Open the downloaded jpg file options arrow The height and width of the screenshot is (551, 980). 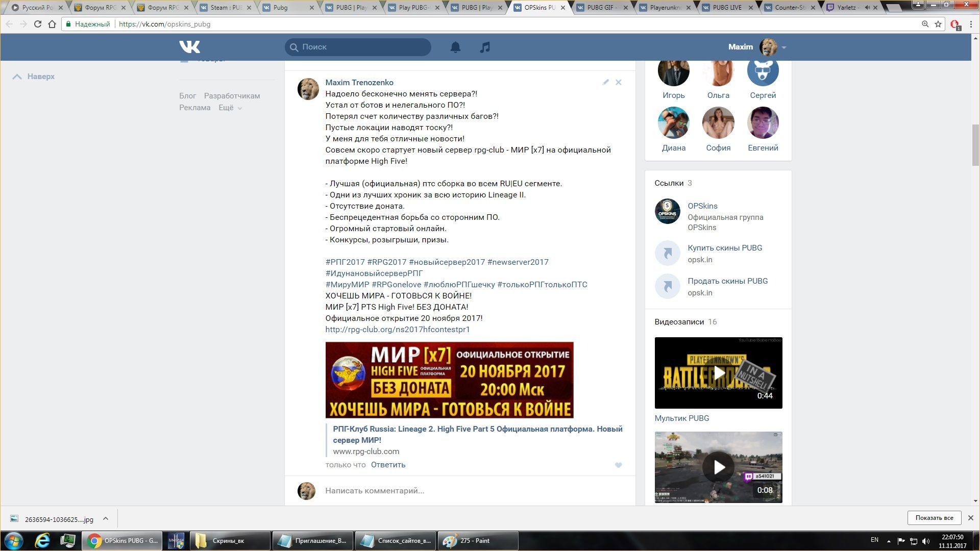106,518
